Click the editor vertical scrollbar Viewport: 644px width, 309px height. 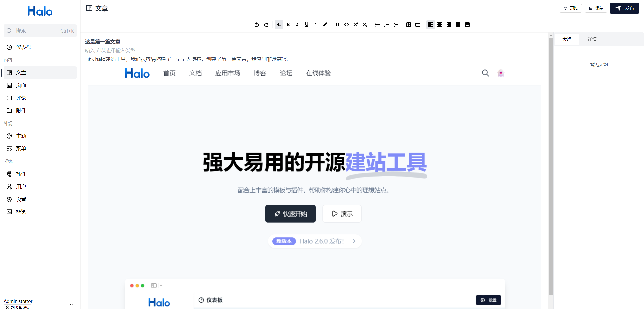point(551,166)
